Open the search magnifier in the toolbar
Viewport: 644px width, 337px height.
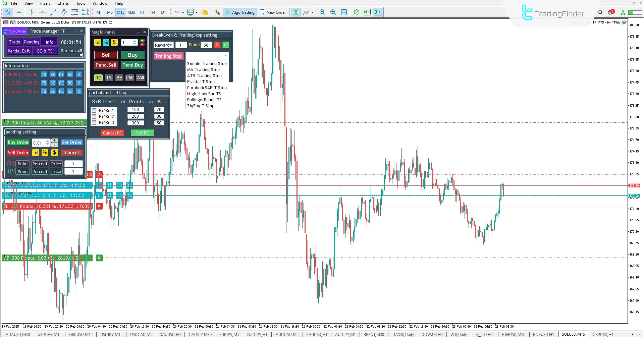[600, 12]
